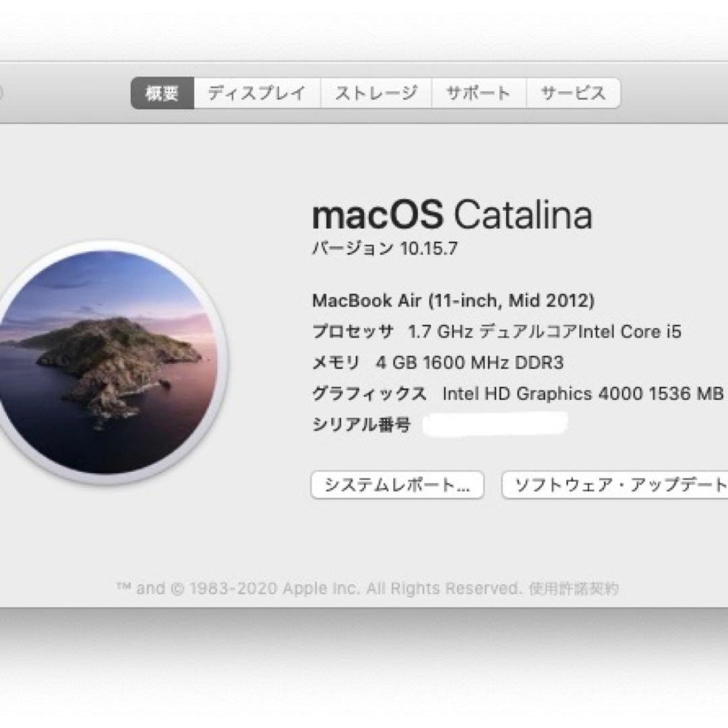Image resolution: width=728 pixels, height=728 pixels.
Task: Click the Apple copyright notice text
Action: tap(317, 588)
